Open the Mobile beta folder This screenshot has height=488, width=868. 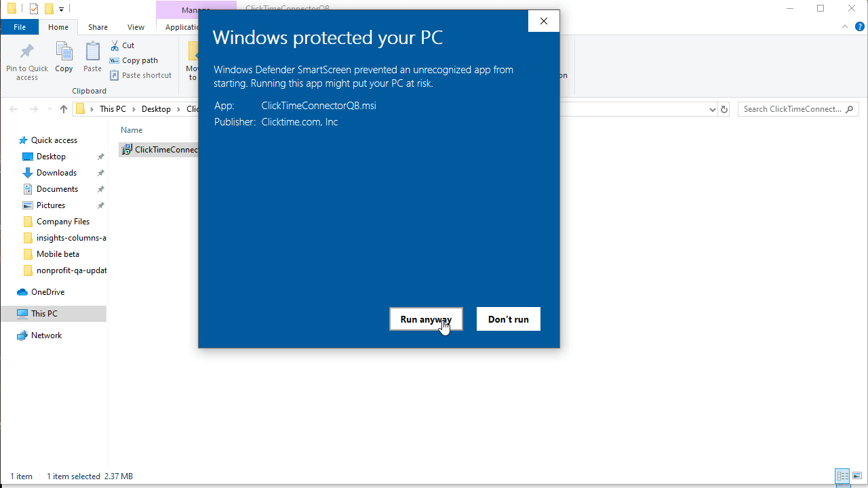58,254
